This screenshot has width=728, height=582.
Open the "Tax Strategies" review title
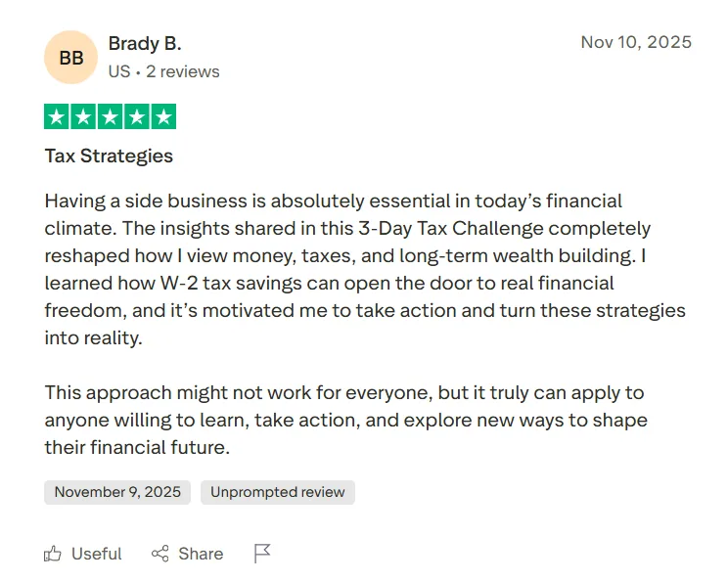click(x=109, y=157)
